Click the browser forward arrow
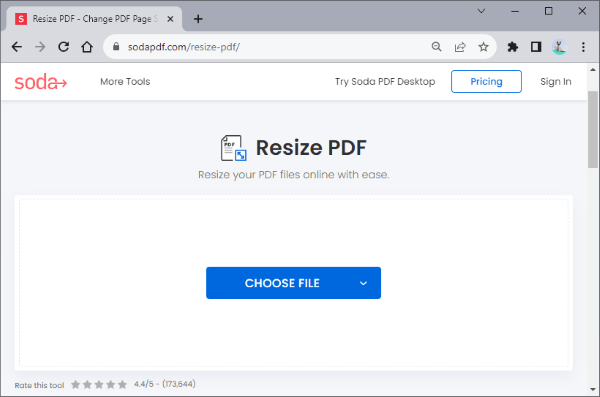This screenshot has height=397, width=600. [x=40, y=47]
